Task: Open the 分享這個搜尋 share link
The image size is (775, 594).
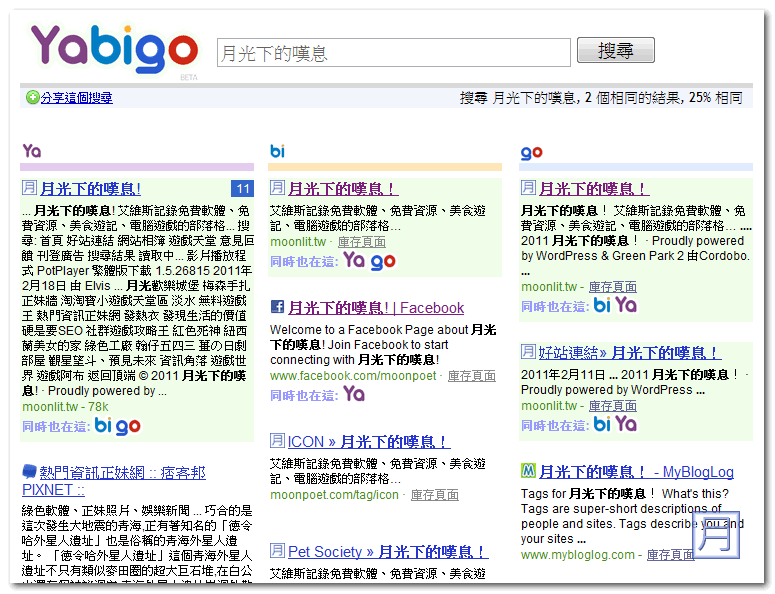Action: pos(76,98)
